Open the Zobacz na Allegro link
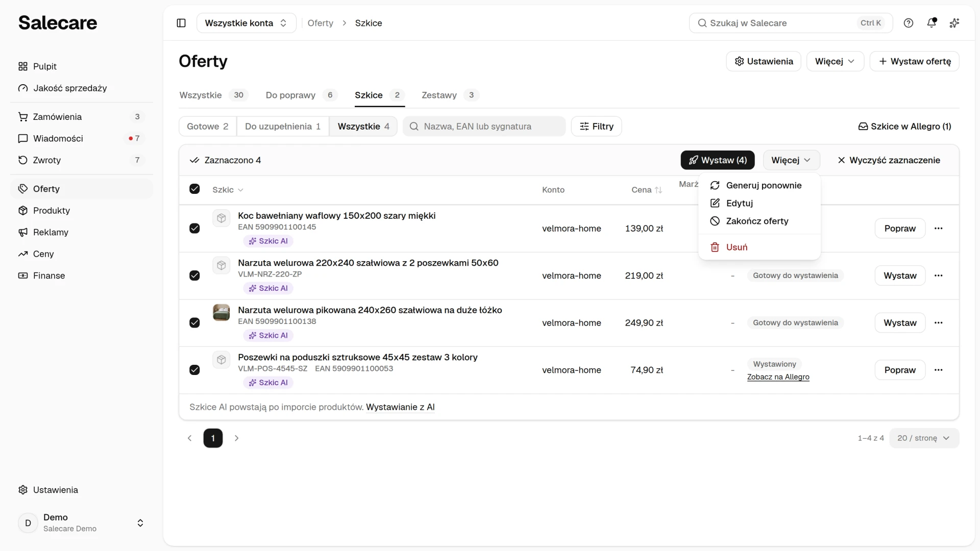980x551 pixels. point(778,377)
